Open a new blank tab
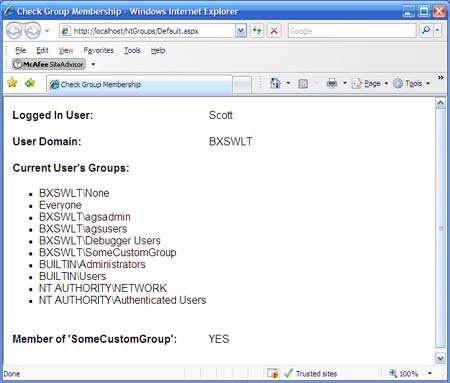The height and width of the screenshot is (383, 450). [x=242, y=85]
